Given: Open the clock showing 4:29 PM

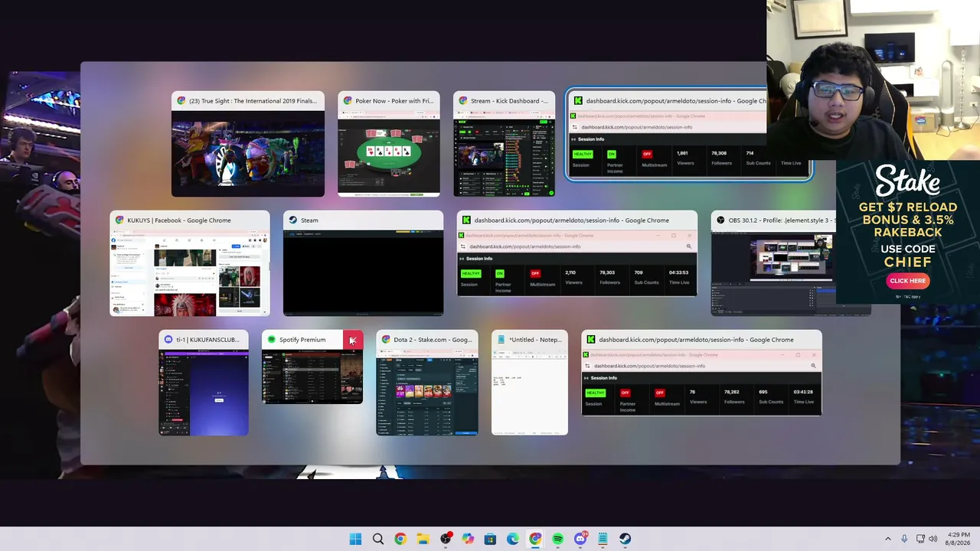Looking at the screenshot, I should point(959,539).
